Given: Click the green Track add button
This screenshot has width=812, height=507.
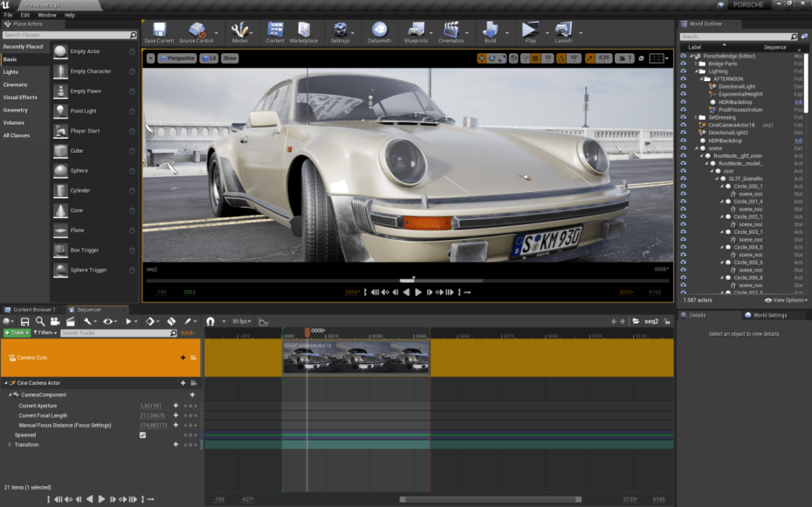Looking at the screenshot, I should pyautogui.click(x=17, y=332).
